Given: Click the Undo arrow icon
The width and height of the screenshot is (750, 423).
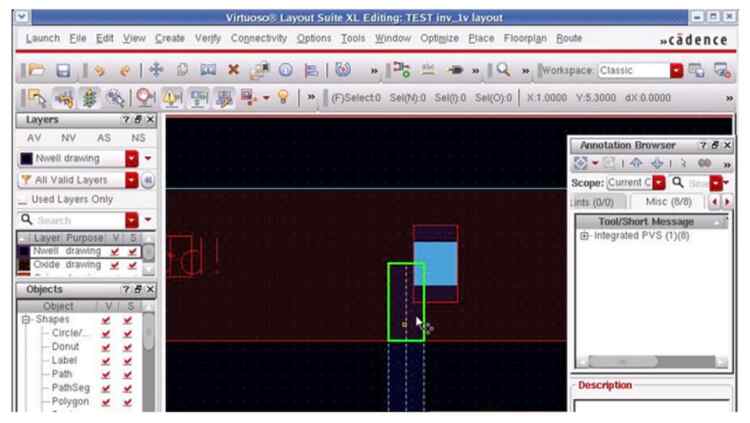Looking at the screenshot, I should pos(100,71).
